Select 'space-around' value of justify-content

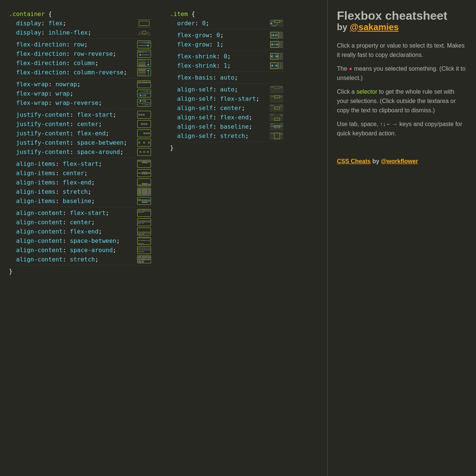[99, 152]
